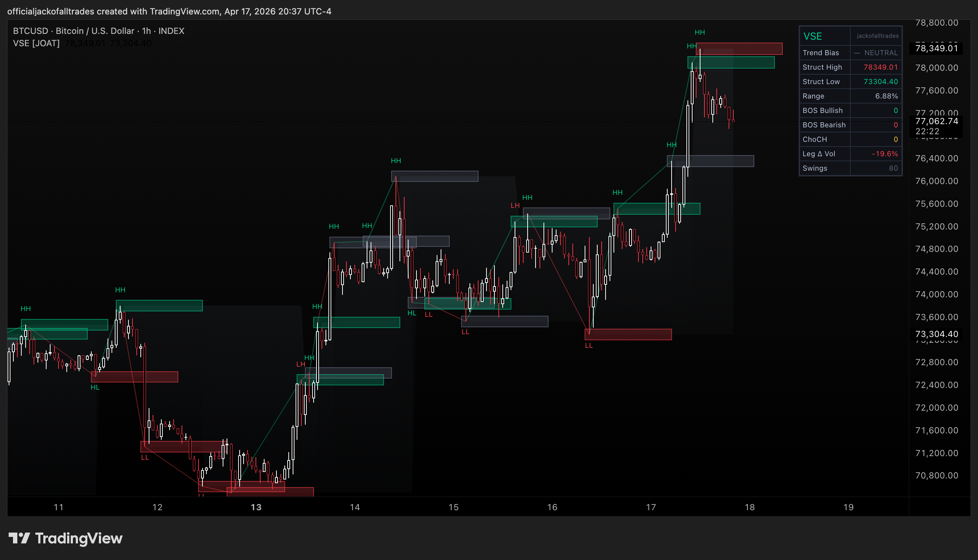Image resolution: width=978 pixels, height=560 pixels.
Task: Click the Swings value 80
Action: coord(894,168)
